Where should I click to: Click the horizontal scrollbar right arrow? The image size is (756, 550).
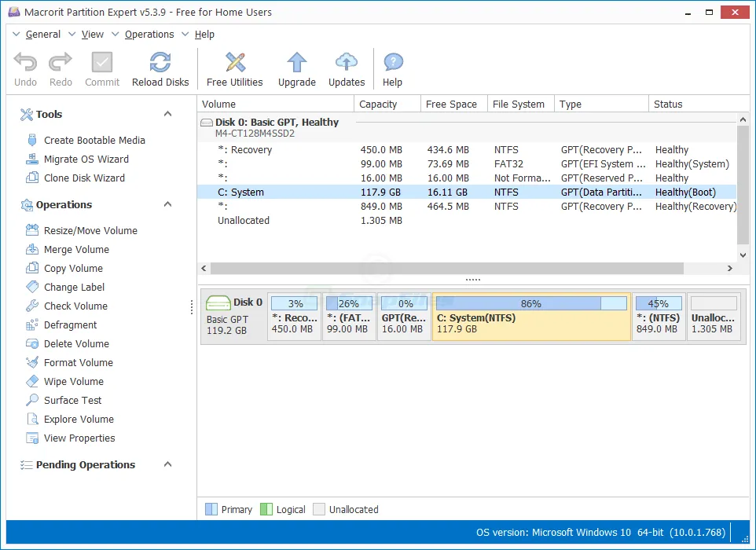730,268
